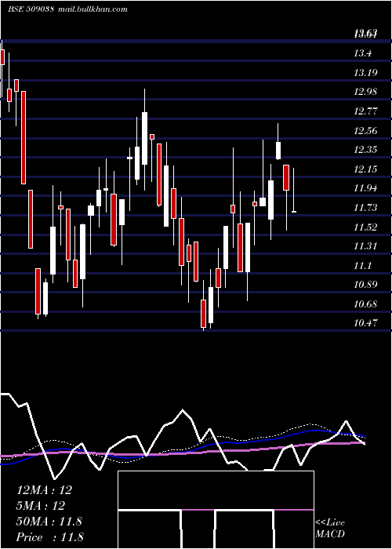This screenshot has height=549, width=392.
Task: Pick the 12.35 price axis label
Action: [x=366, y=150]
